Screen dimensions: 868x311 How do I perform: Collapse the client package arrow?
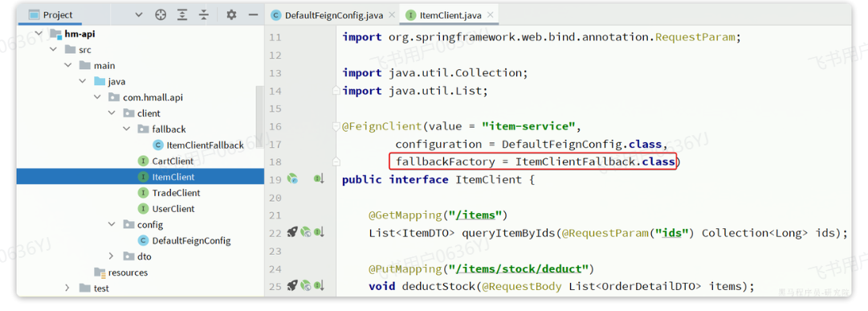tap(112, 113)
